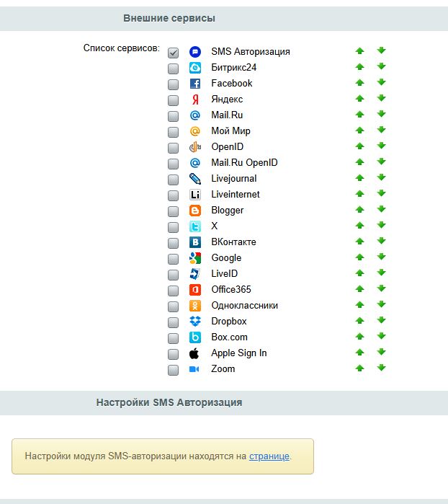Enable the Битрикс24 checkbox
448x504 pixels.
pyautogui.click(x=173, y=68)
